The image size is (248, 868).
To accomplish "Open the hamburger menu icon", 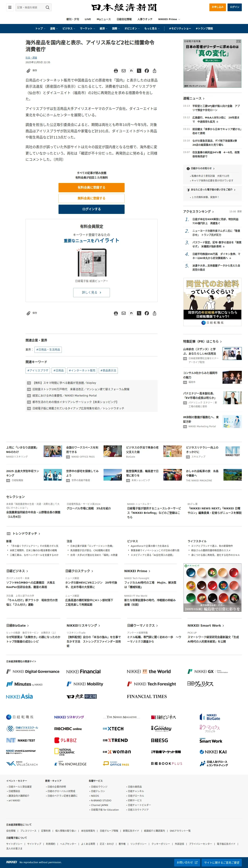I will click(10, 7).
